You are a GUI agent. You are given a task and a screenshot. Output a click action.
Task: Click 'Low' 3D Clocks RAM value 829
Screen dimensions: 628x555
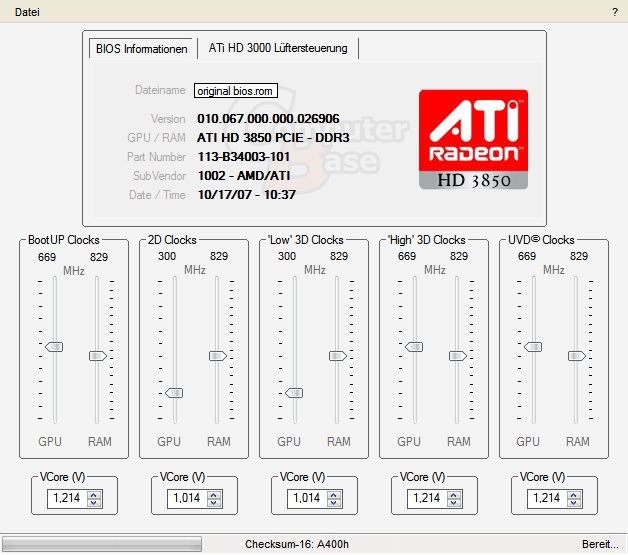coord(339,256)
